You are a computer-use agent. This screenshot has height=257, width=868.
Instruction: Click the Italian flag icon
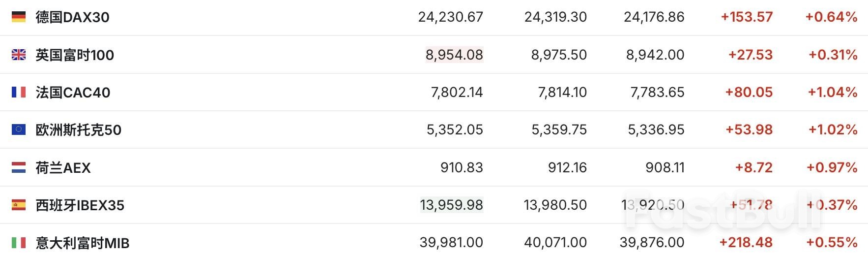(19, 243)
